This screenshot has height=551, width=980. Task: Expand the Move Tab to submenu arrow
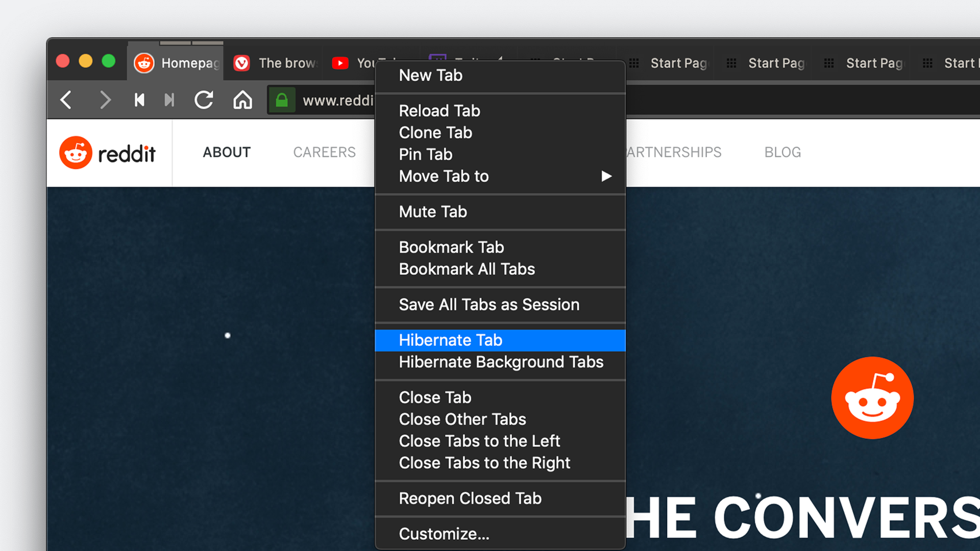pyautogui.click(x=606, y=177)
